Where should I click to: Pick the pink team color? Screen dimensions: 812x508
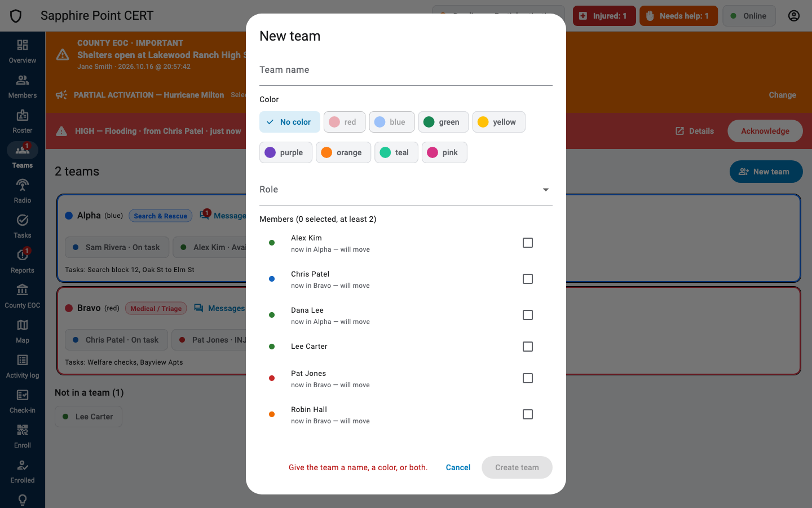[x=444, y=152]
